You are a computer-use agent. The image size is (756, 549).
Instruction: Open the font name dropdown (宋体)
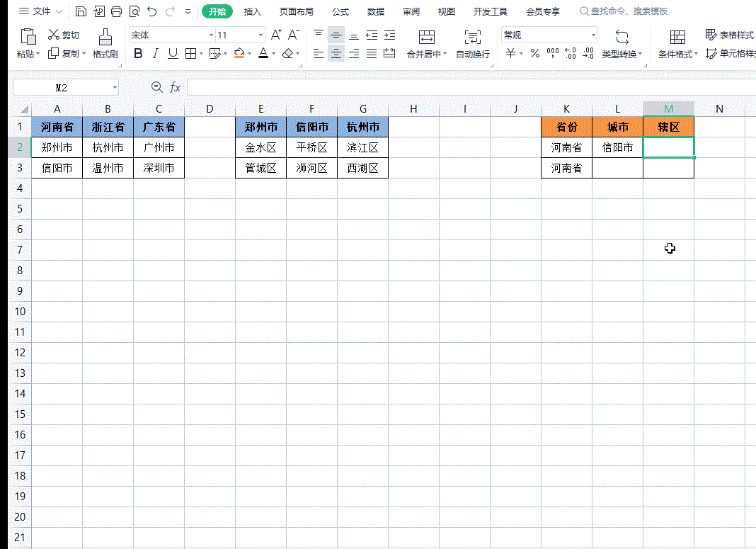click(211, 35)
